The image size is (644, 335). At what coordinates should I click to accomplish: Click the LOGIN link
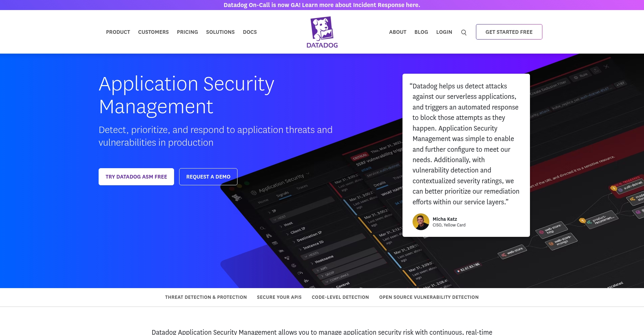pyautogui.click(x=444, y=32)
